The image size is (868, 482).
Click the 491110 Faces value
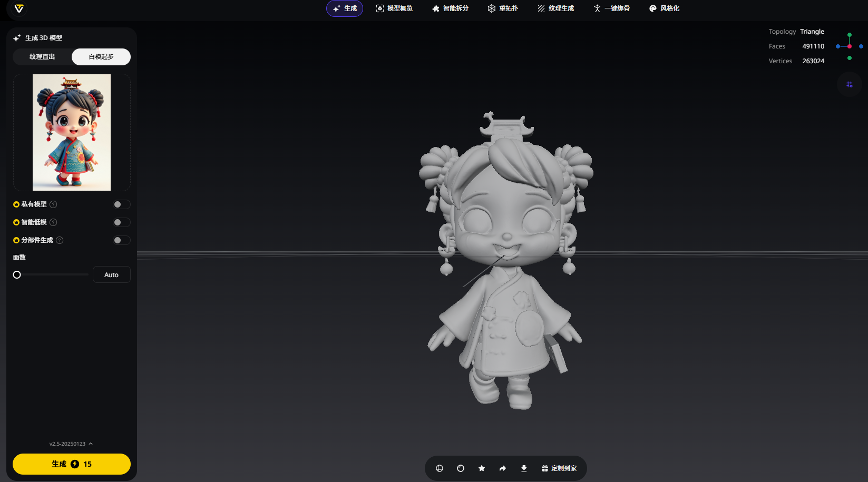tap(813, 46)
